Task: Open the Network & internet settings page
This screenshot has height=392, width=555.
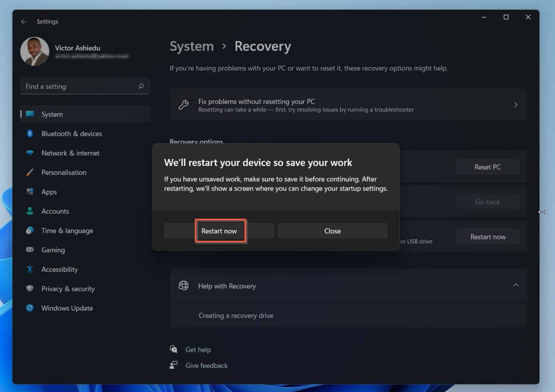Action: [70, 153]
